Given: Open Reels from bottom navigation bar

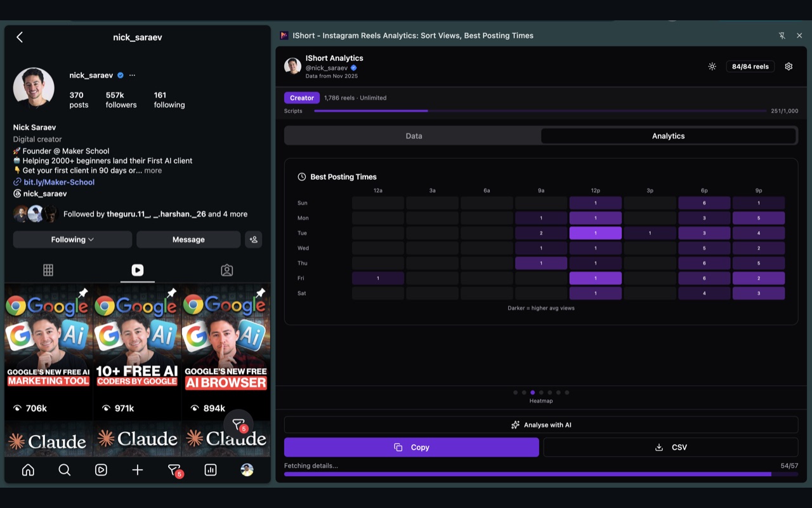Looking at the screenshot, I should [x=101, y=470].
